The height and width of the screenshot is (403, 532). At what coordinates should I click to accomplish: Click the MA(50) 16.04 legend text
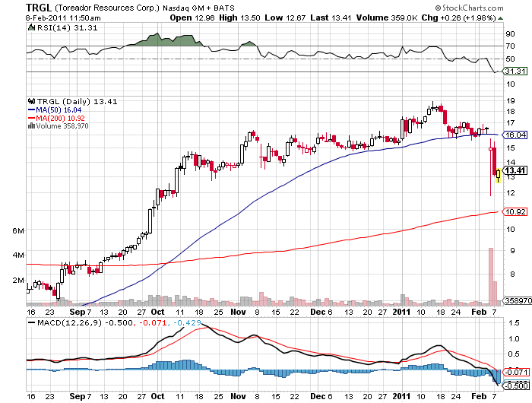coord(59,110)
